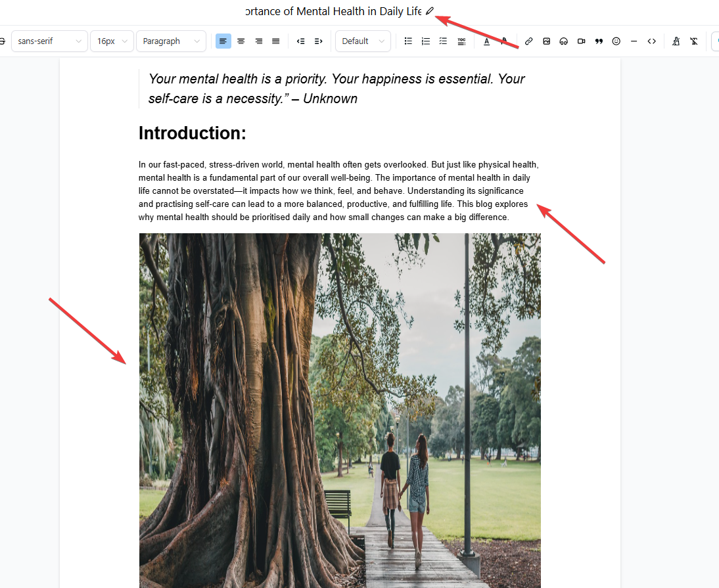Expand the Paragraph style dropdown
The image size is (719, 588).
pyautogui.click(x=171, y=41)
